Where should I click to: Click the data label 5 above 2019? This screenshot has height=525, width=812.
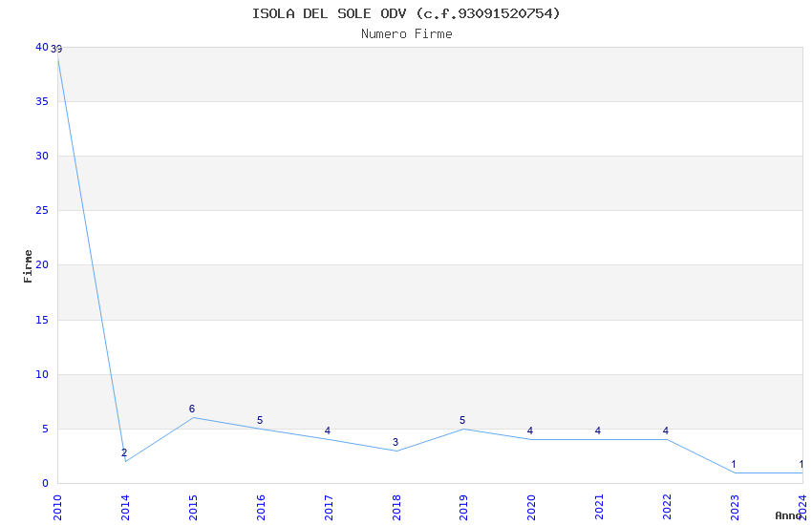(462, 420)
